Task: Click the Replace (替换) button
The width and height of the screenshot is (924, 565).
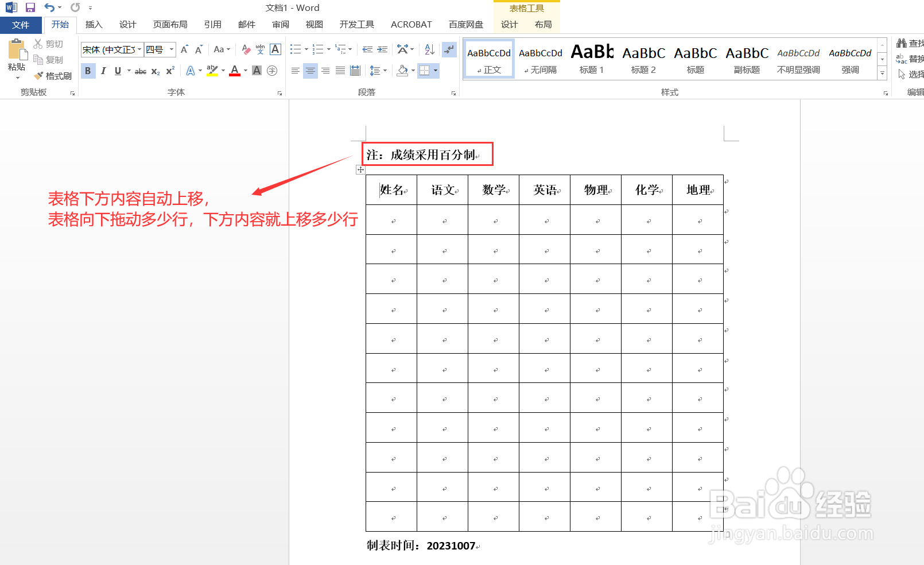Action: pyautogui.click(x=910, y=59)
